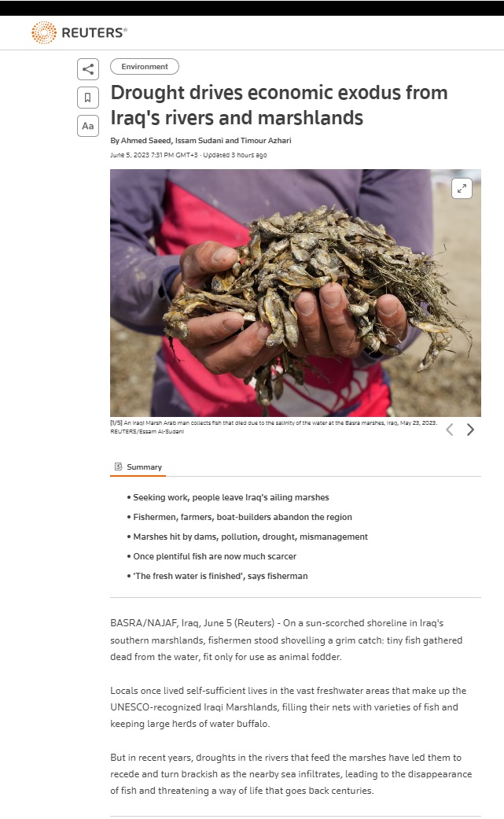The width and height of the screenshot is (504, 819).
Task: Expand the photo to fullscreen
Action: (x=462, y=189)
